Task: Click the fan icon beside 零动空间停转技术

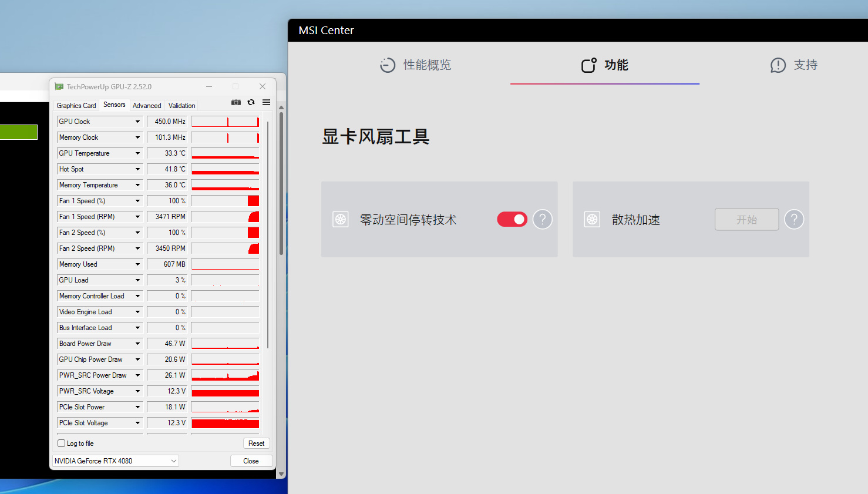Action: 341,220
